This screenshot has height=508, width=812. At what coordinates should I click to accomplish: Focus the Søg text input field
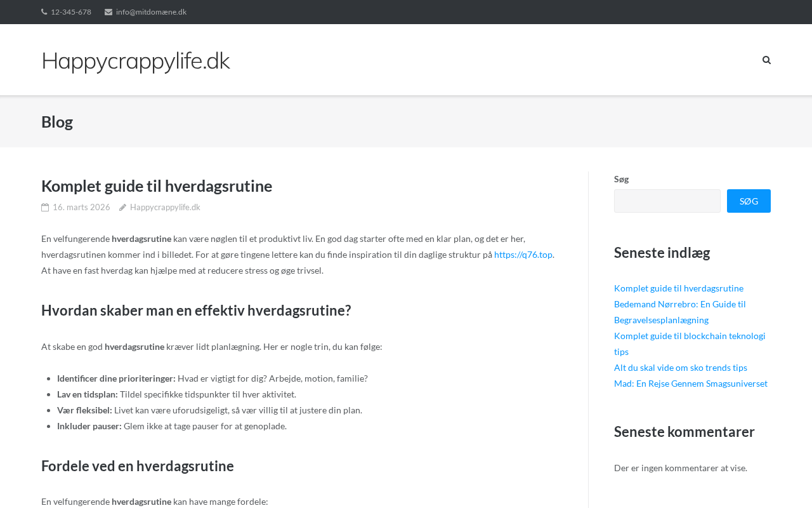tap(667, 201)
